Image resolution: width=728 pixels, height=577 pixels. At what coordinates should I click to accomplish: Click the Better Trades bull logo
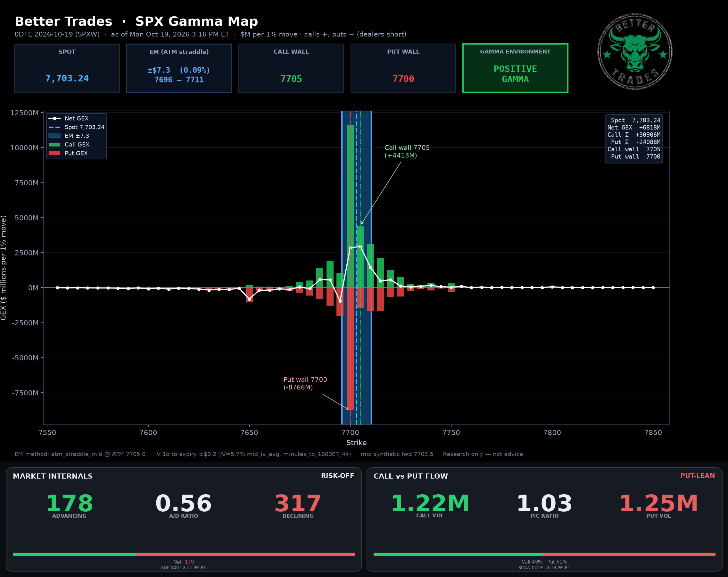pyautogui.click(x=635, y=52)
